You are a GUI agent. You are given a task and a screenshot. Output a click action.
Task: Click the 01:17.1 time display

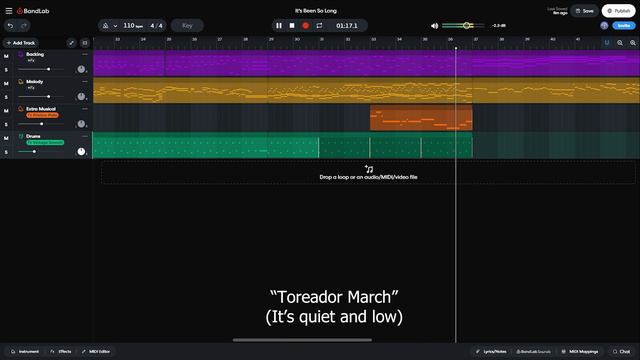[x=347, y=26]
